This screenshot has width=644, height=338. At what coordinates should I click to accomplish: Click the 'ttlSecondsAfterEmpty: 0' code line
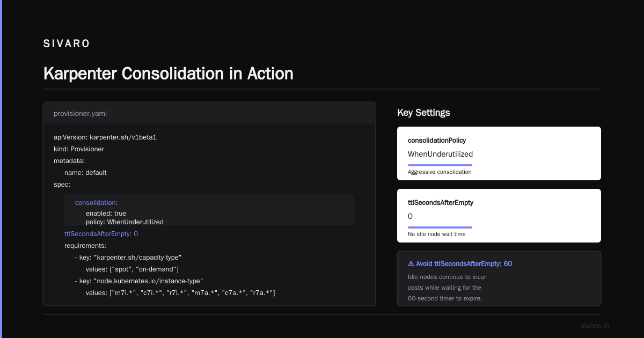point(101,234)
